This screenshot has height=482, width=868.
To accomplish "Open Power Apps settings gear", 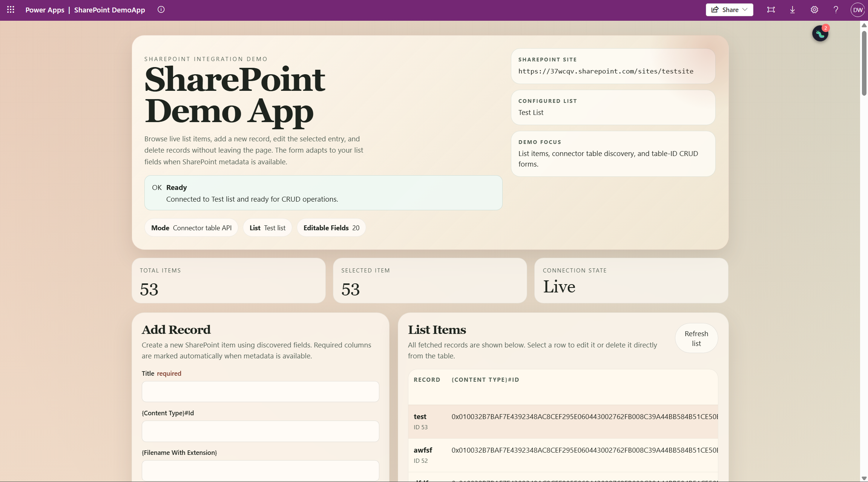I will click(x=814, y=10).
